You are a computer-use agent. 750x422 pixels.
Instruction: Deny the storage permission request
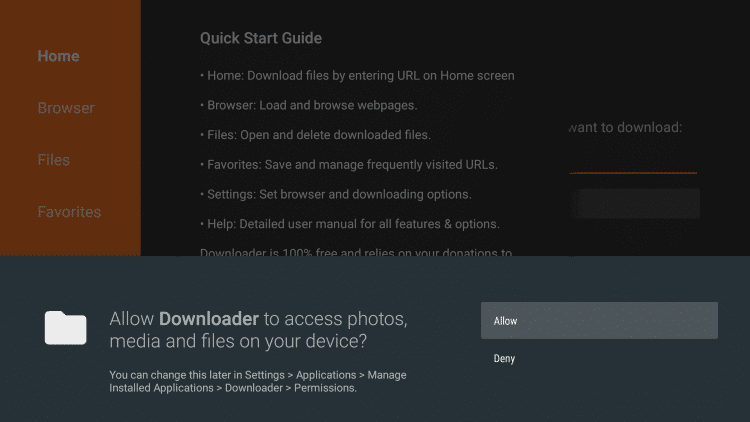pyautogui.click(x=504, y=358)
